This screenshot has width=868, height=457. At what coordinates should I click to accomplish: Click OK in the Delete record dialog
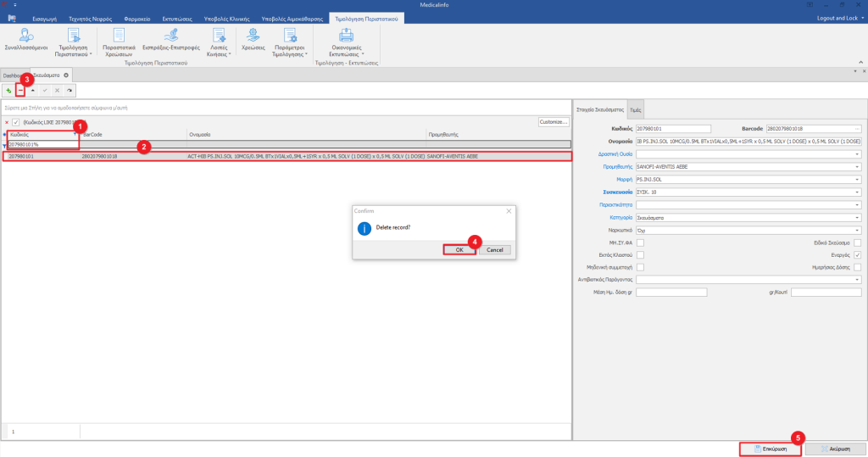pos(459,249)
